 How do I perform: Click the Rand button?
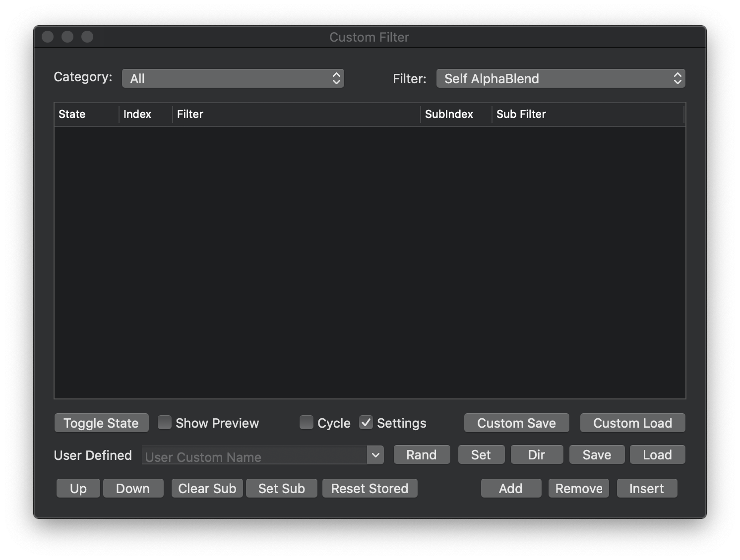(422, 454)
